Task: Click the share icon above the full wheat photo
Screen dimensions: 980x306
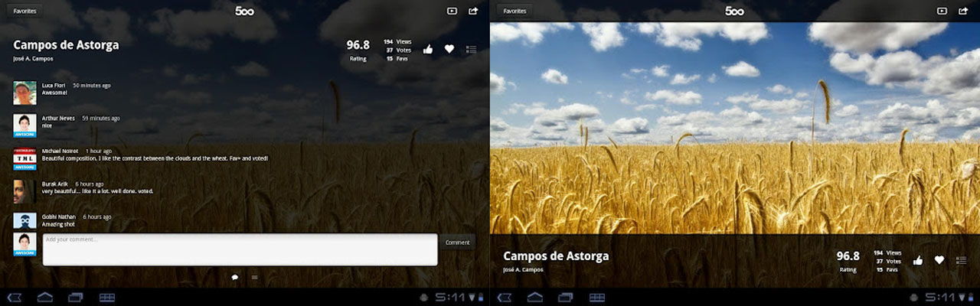Action: (x=963, y=11)
